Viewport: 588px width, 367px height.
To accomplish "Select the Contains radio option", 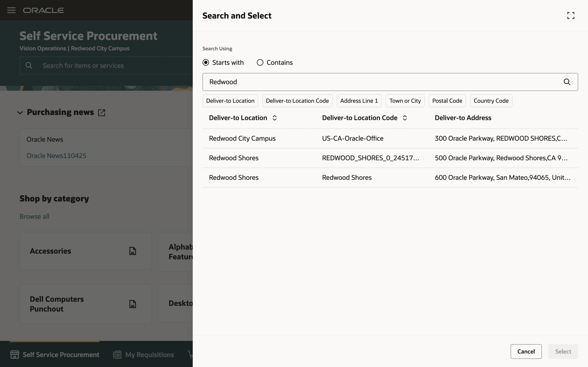I will click(260, 63).
